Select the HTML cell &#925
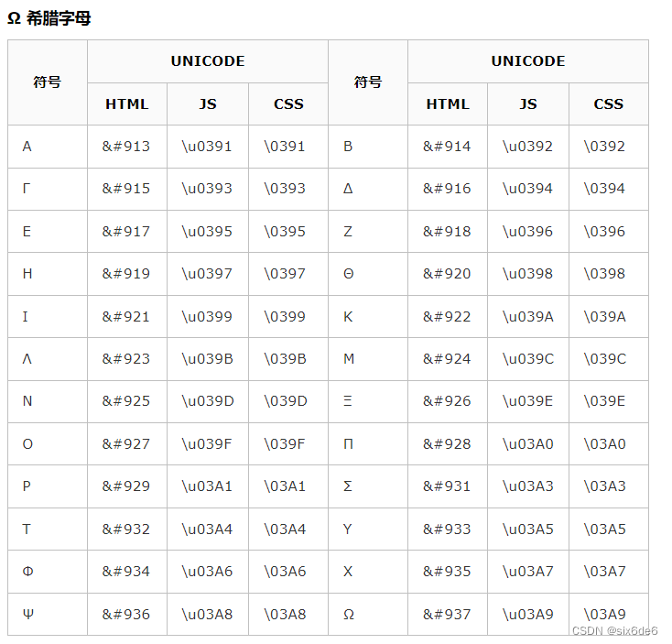Image resolution: width=672 pixels, height=644 pixels. [127, 401]
